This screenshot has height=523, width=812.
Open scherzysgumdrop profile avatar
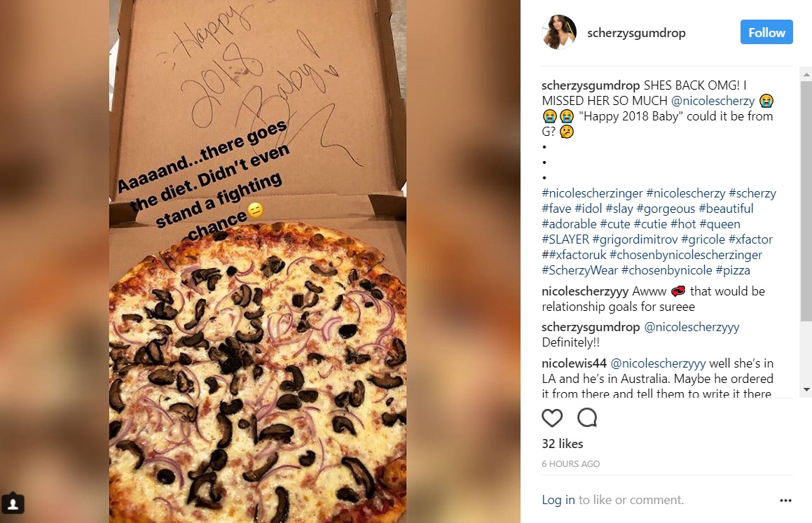point(559,32)
